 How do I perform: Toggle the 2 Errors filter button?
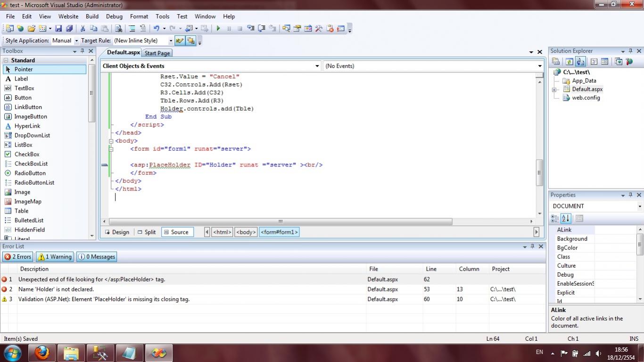pyautogui.click(x=17, y=257)
